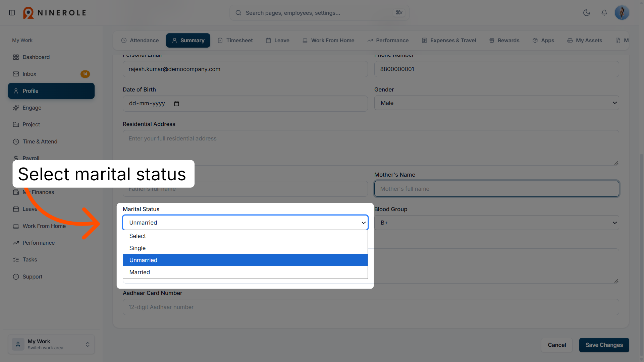Collapse the Marital Status dropdown

coord(245,223)
